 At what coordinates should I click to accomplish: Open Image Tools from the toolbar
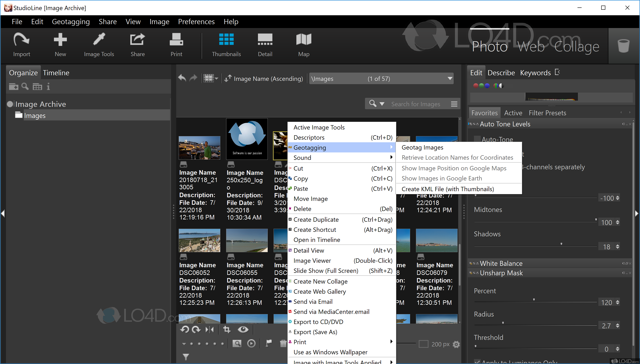(x=99, y=45)
